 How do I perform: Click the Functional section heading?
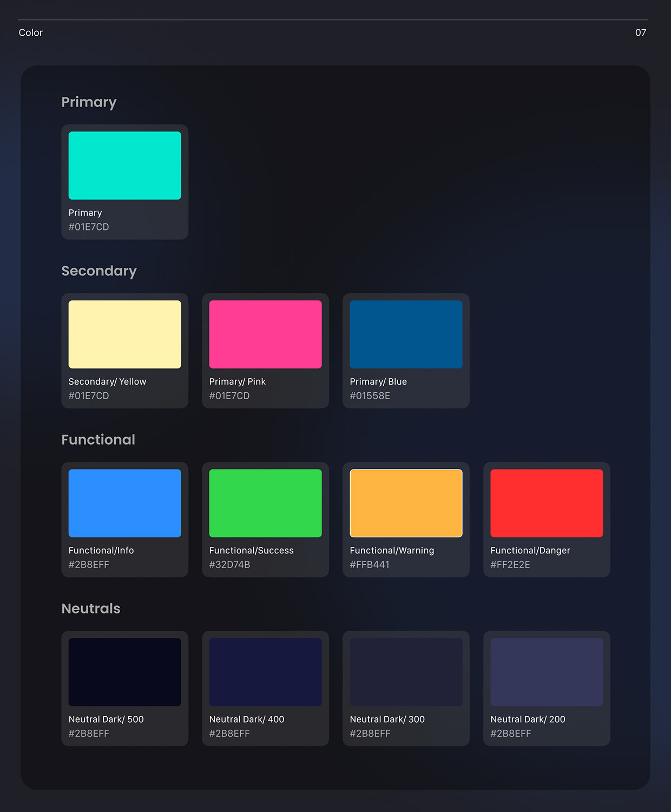98,439
